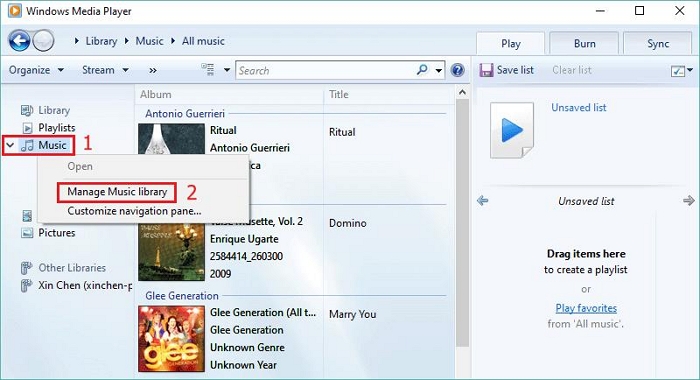The width and height of the screenshot is (700, 380).
Task: Click the Unsaved list title link
Action: click(579, 108)
